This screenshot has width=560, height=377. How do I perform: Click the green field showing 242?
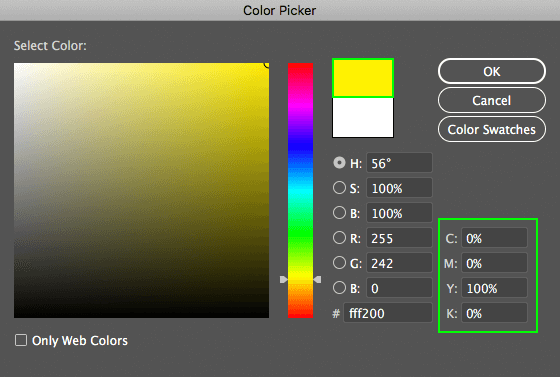click(399, 263)
